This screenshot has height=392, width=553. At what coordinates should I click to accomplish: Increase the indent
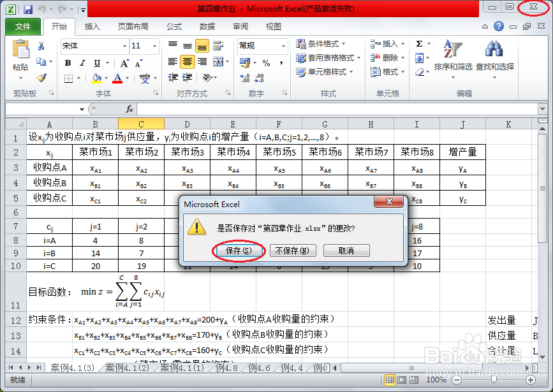click(188, 78)
